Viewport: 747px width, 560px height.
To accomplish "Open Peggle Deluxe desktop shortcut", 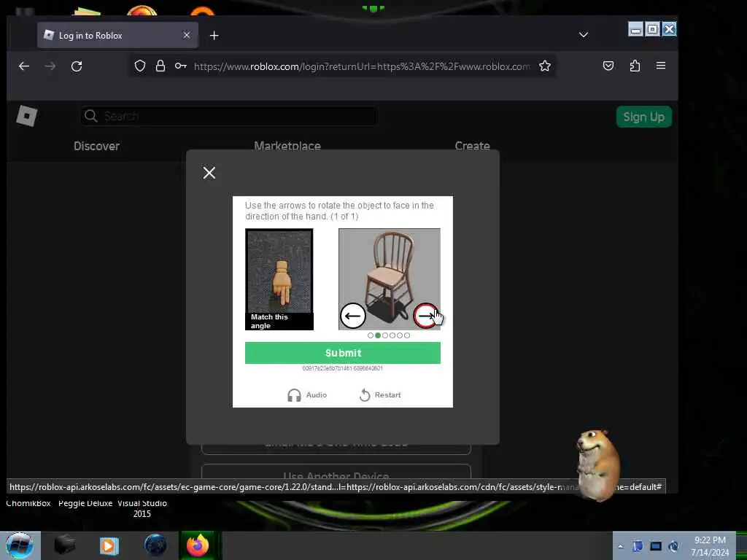I will [x=85, y=503].
